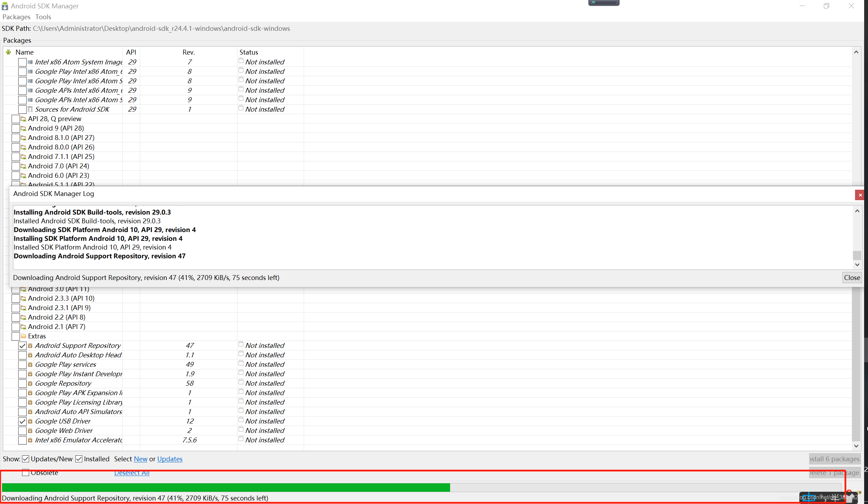The width and height of the screenshot is (868, 504).
Task: Enable the Obsolete checkbox
Action: coord(26,472)
